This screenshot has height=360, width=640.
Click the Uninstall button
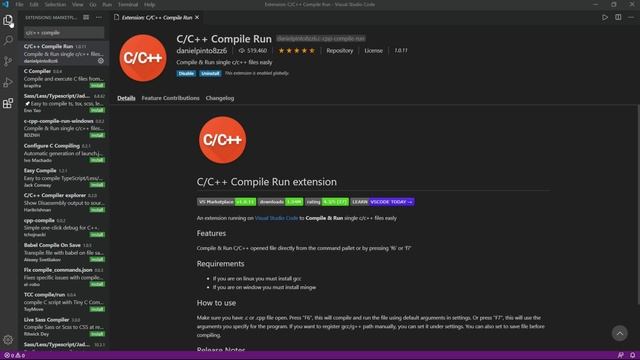point(210,73)
